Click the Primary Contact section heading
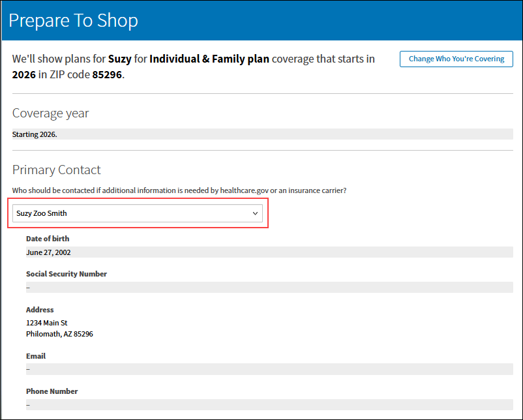Image resolution: width=523 pixels, height=420 pixels. click(56, 170)
